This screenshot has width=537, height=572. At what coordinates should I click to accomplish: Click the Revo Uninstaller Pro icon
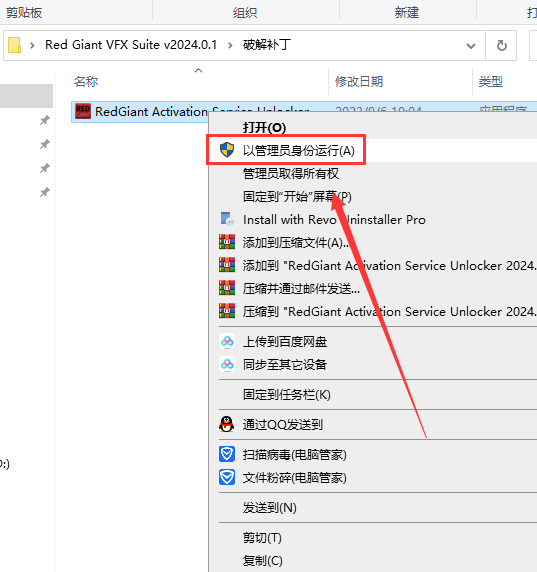point(227,219)
